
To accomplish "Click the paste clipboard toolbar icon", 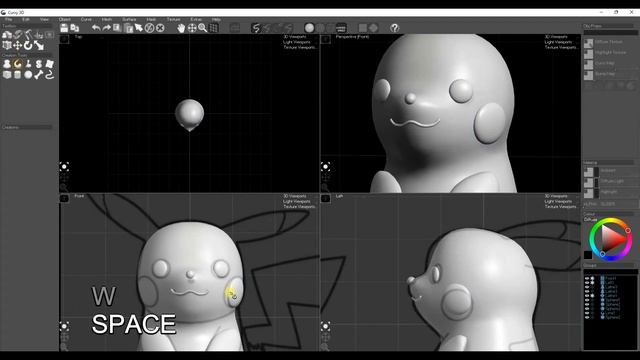I will pos(128,28).
